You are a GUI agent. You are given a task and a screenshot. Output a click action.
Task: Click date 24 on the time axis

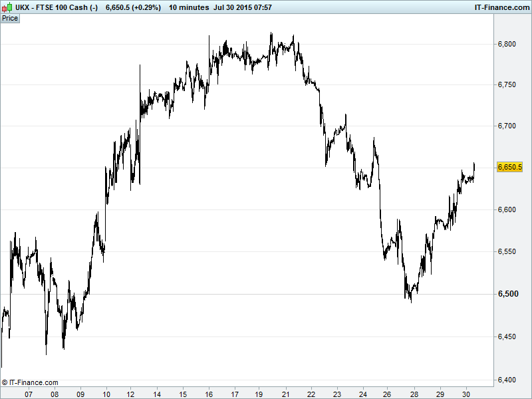363,394
